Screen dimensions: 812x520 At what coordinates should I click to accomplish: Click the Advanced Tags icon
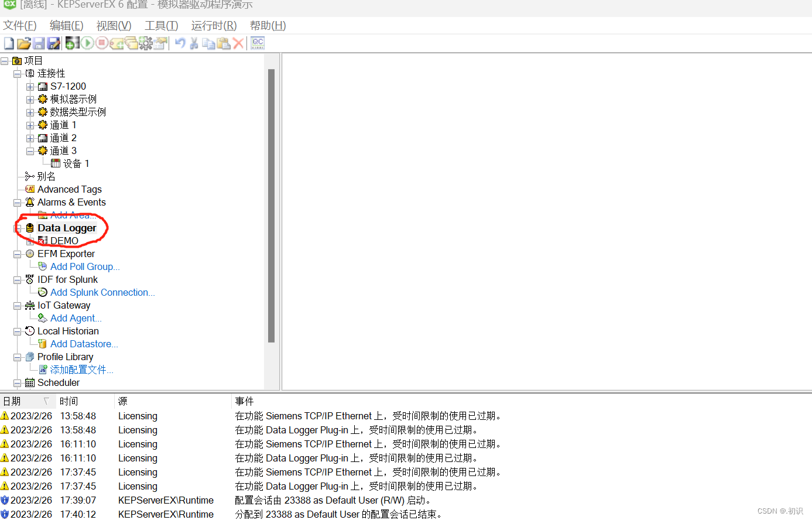pyautogui.click(x=30, y=189)
